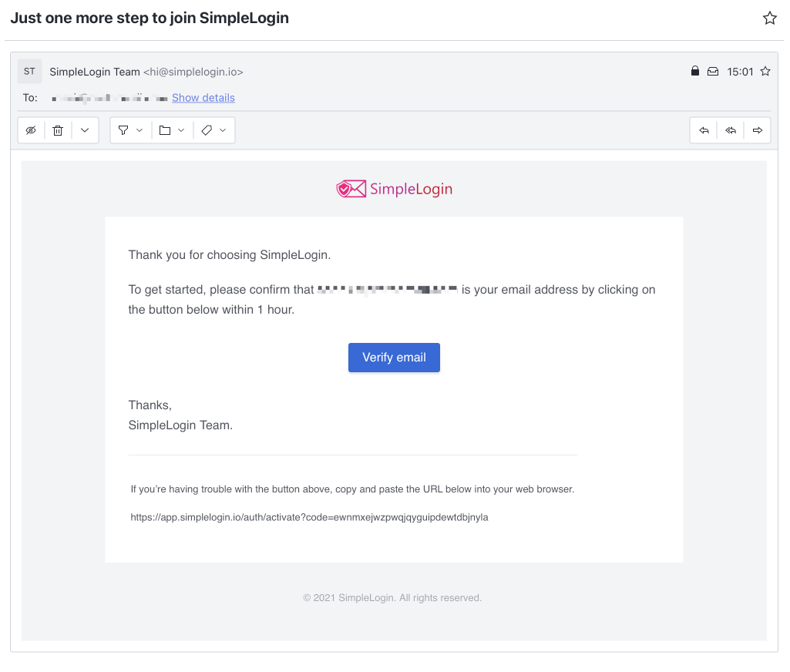Click the Verify email button
The height and width of the screenshot is (672, 790).
pos(394,358)
